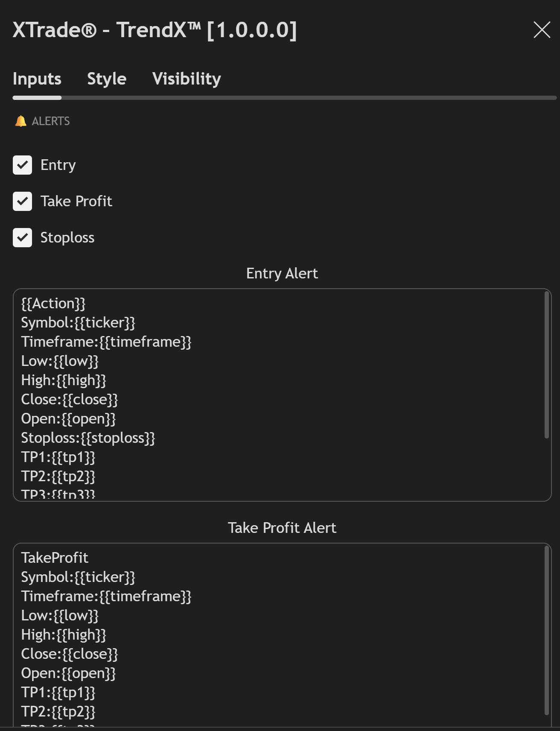Click the Take Profit Alert heading
Image resolution: width=560 pixels, height=731 pixels.
tap(282, 528)
